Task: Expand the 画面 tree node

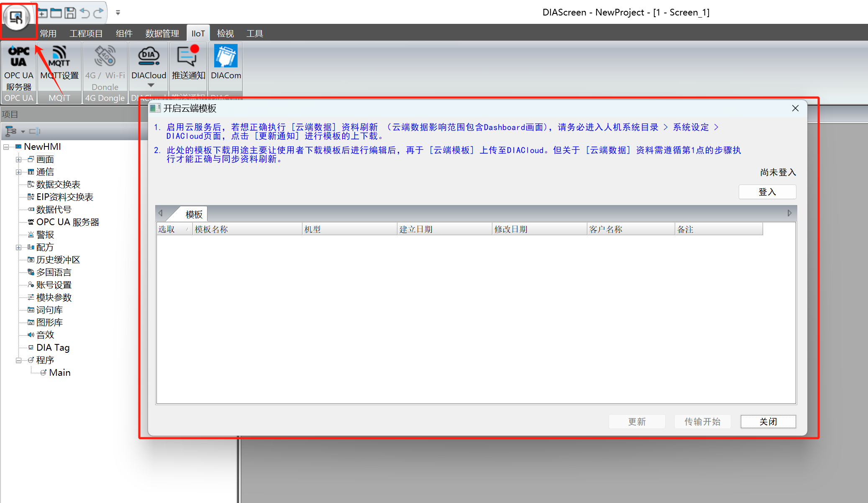Action: pyautogui.click(x=18, y=159)
